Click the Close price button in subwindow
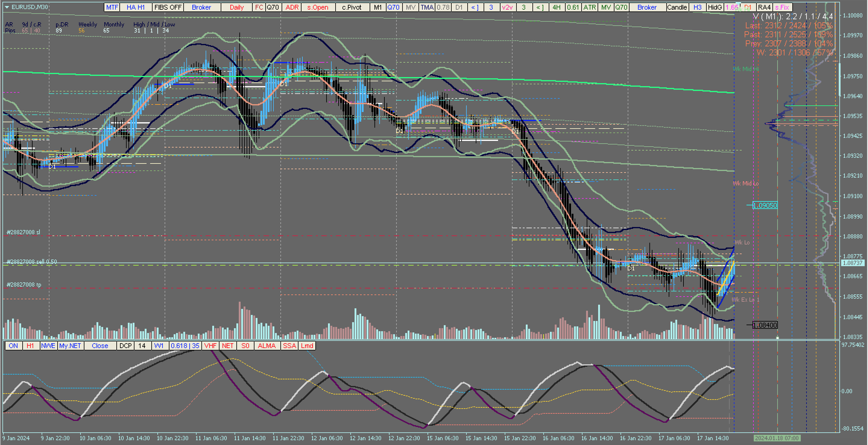Image resolution: width=868 pixels, height=445 pixels. click(x=100, y=346)
